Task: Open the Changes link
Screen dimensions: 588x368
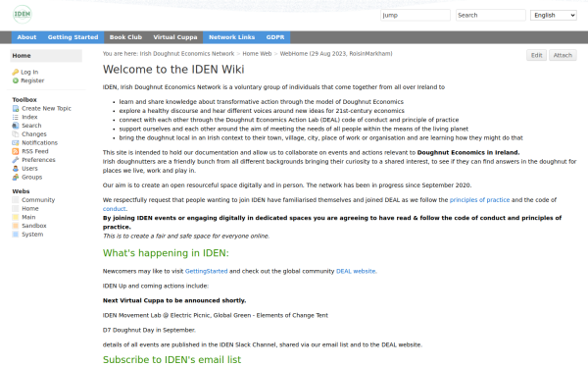Action: 34,134
